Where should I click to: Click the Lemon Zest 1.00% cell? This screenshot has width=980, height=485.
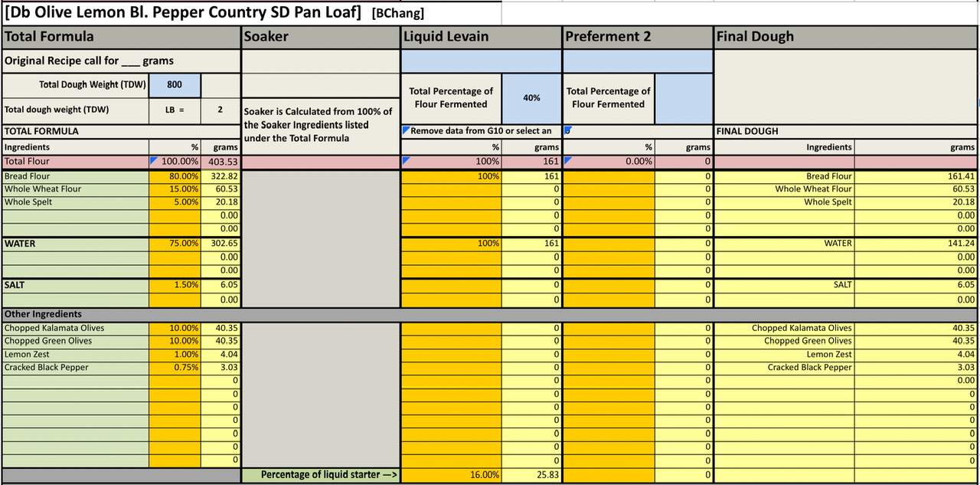pos(175,354)
